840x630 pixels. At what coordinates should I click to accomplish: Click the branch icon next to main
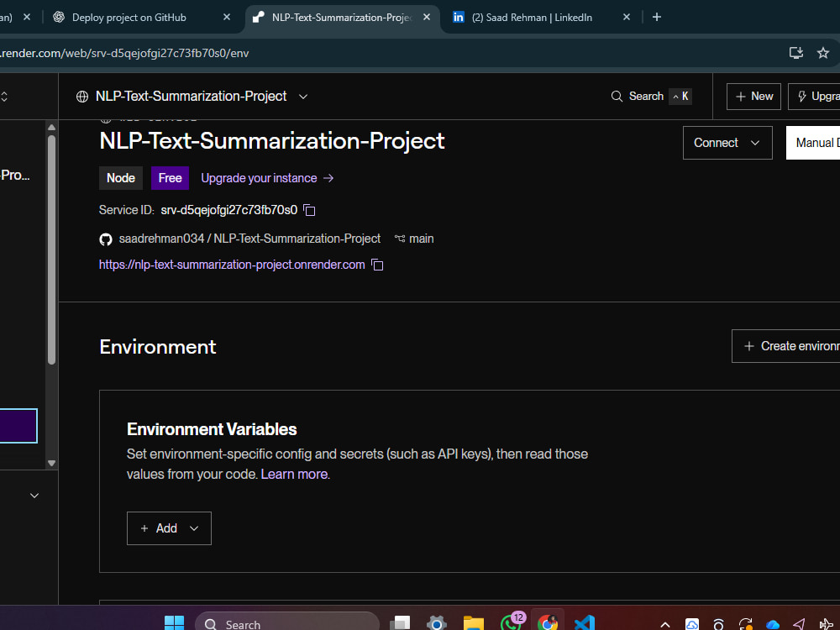pos(400,239)
